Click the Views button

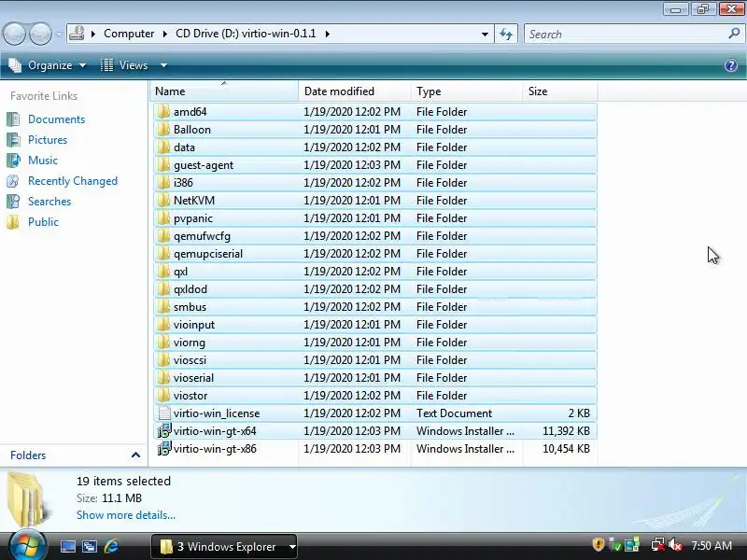pos(125,65)
